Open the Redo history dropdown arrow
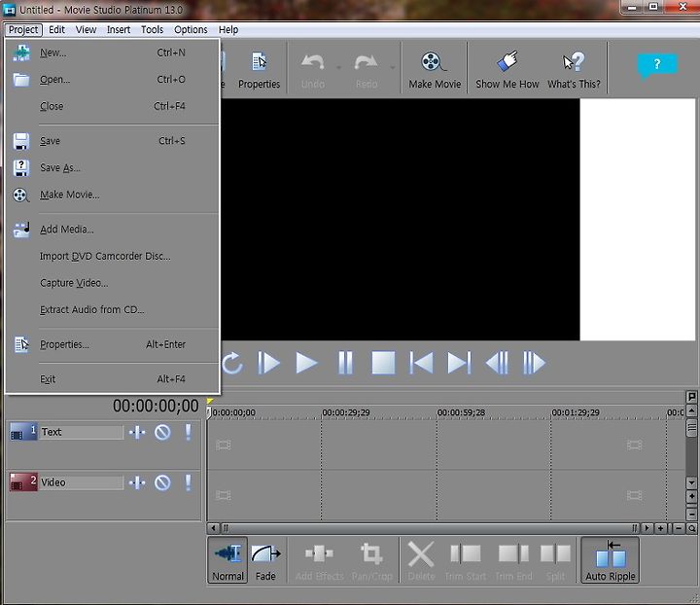This screenshot has height=605, width=700. point(393,68)
